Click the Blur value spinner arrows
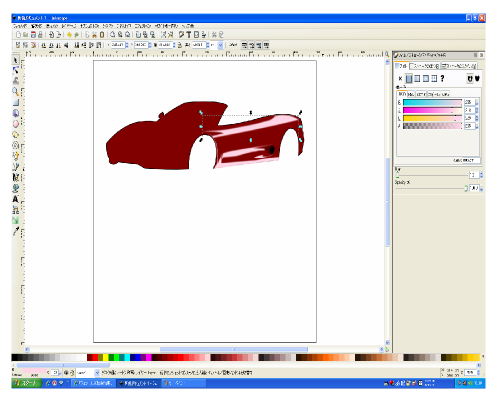 (481, 175)
